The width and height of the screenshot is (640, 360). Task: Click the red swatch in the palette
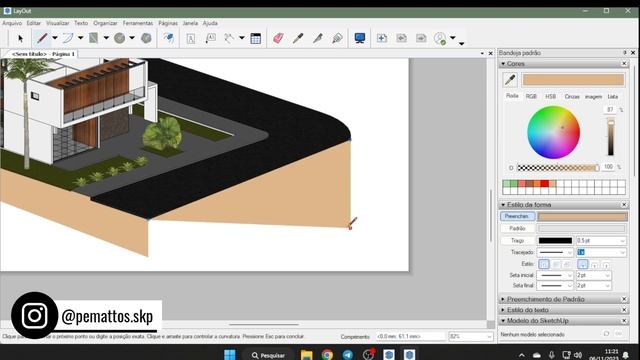[x=544, y=184]
